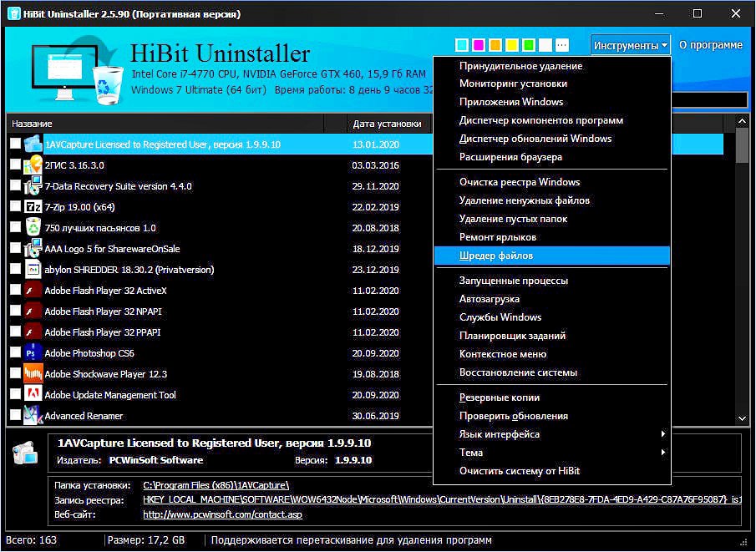
Task: Pick the magenta theme color swatch
Action: click(479, 45)
